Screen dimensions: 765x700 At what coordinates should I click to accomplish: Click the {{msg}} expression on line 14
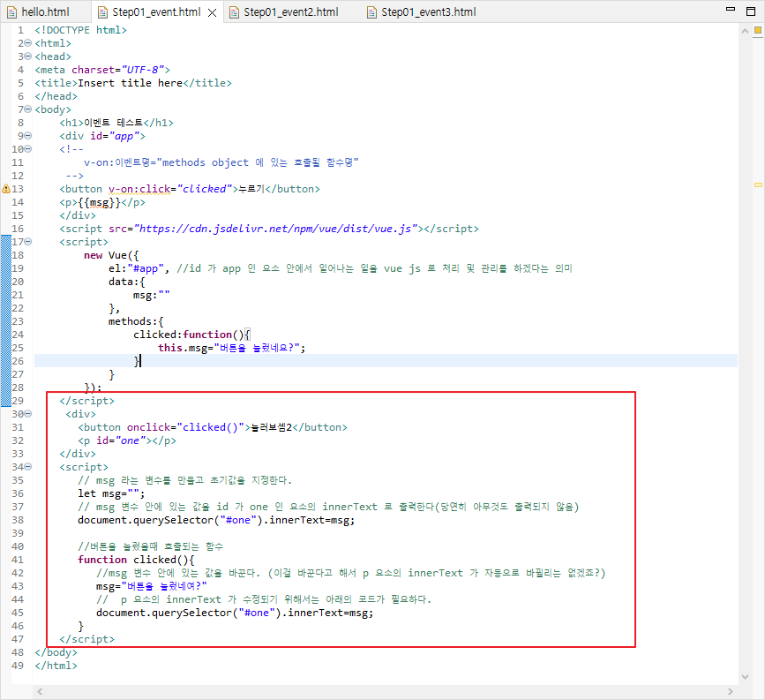tap(99, 202)
